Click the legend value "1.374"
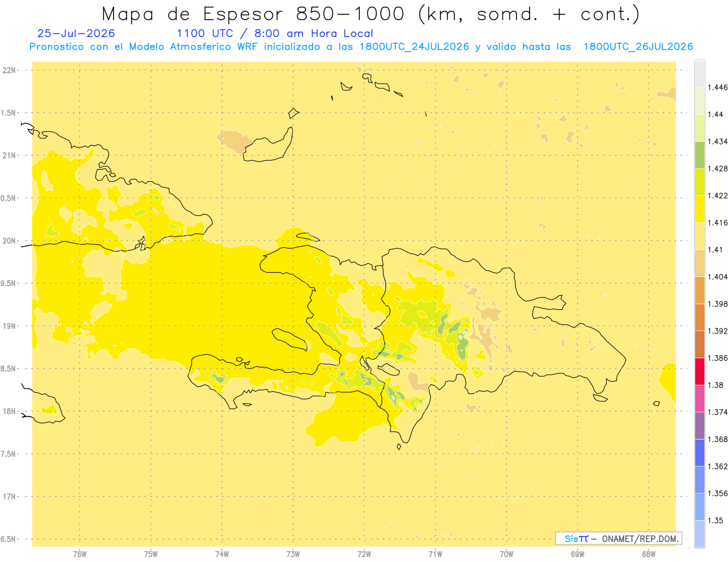Viewport: 728px width, 562px height. point(718,412)
